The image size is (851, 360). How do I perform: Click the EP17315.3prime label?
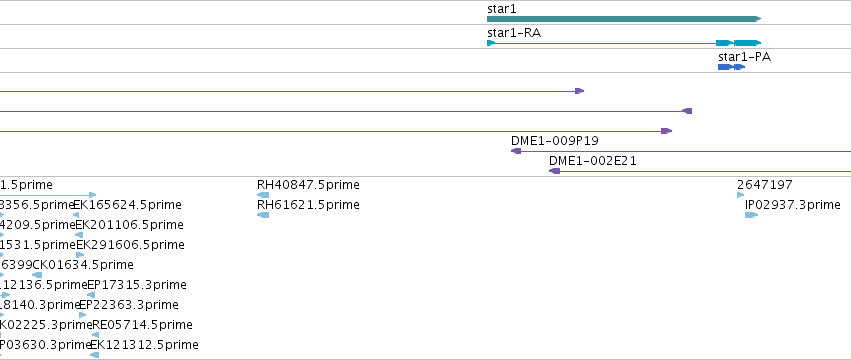(137, 285)
